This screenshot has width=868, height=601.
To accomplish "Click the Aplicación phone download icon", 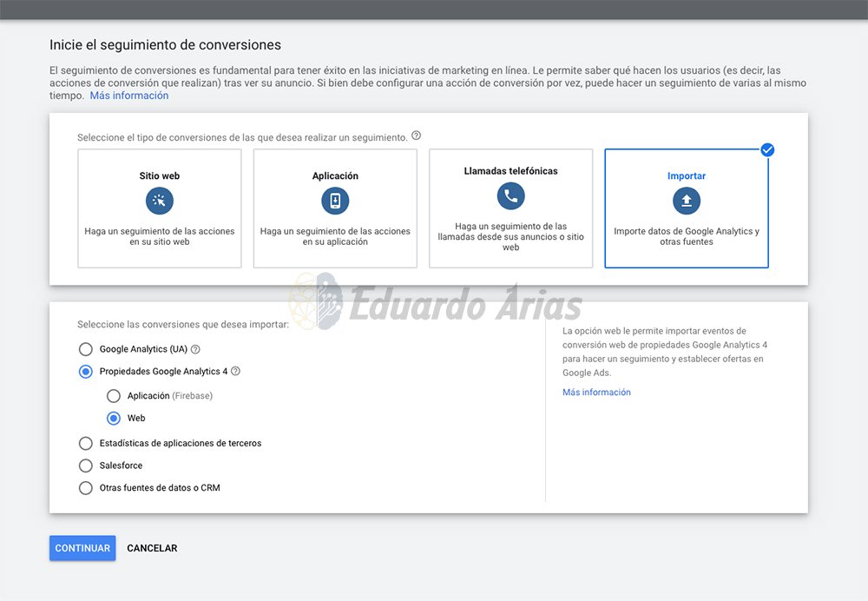I will (335, 201).
